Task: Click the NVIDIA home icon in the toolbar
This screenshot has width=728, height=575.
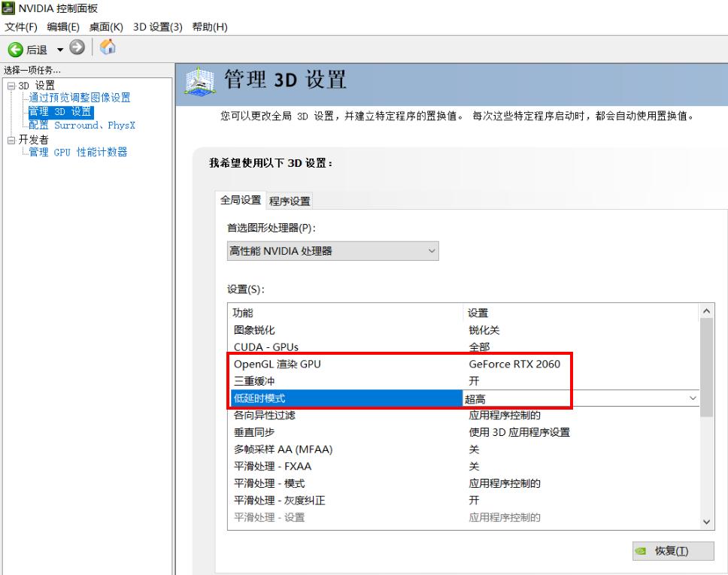Action: (x=107, y=47)
